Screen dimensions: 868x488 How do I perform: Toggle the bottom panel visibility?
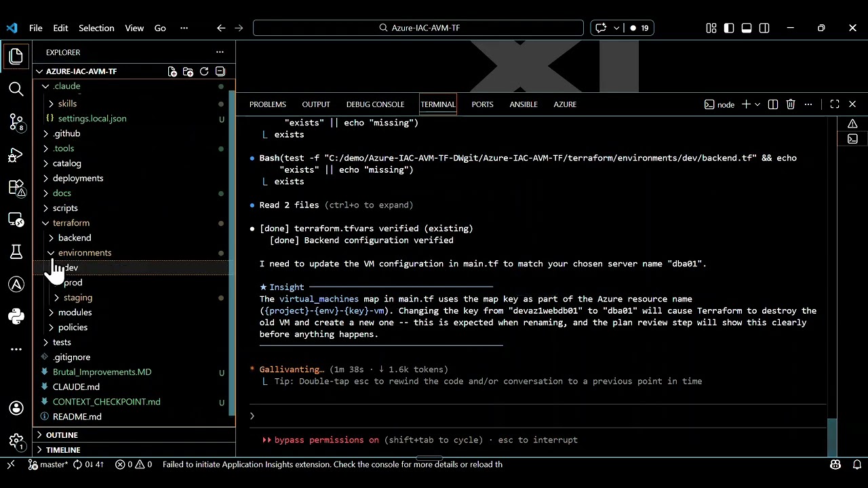747,28
